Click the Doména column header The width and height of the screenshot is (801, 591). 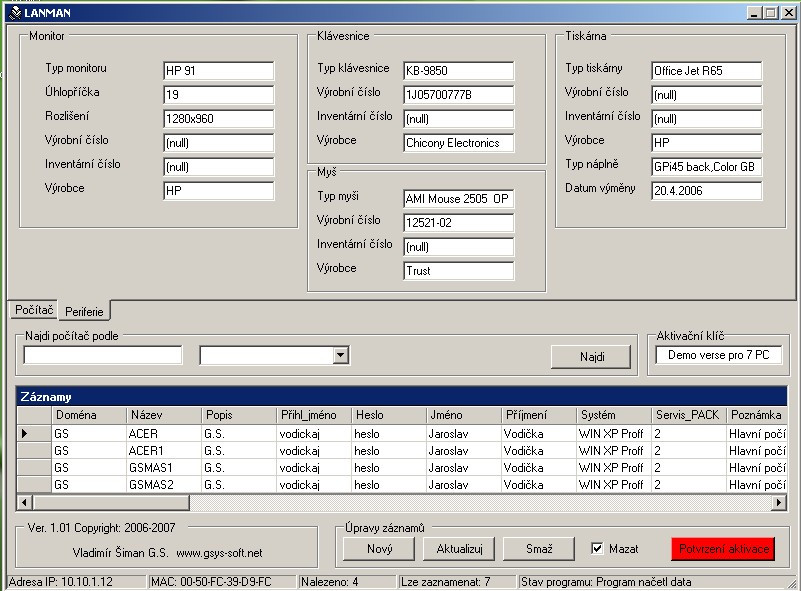tap(89, 415)
